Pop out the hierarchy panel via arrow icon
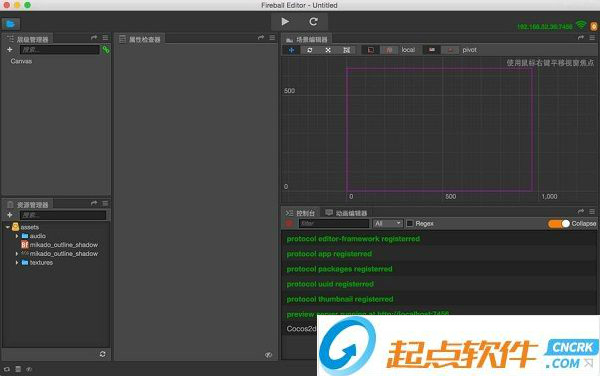The width and height of the screenshot is (600, 376). 94,37
